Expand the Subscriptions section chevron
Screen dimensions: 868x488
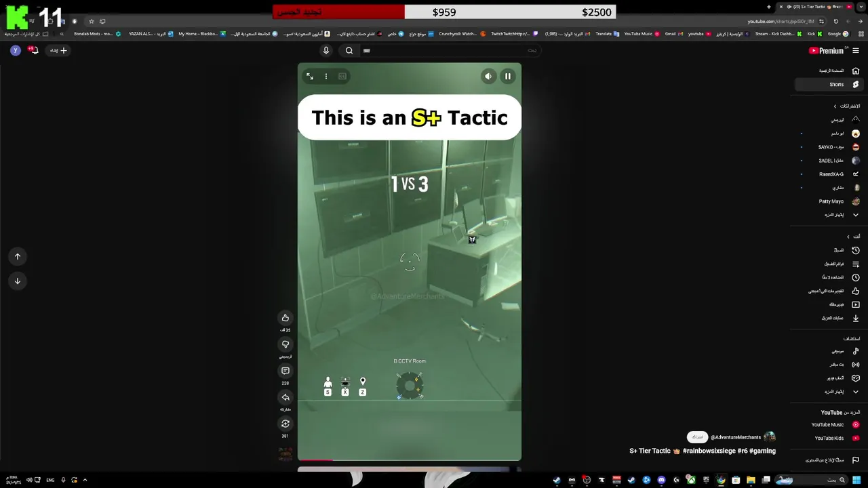[x=835, y=106]
